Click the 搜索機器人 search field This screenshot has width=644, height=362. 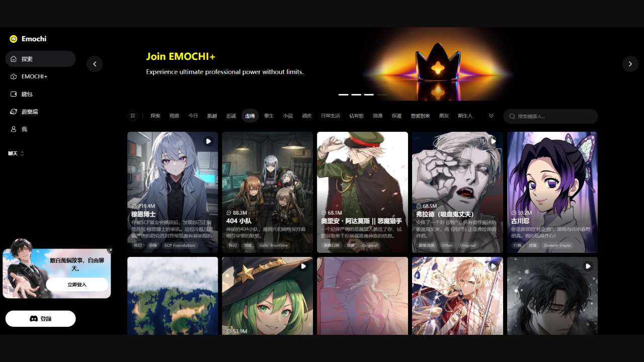coord(553,116)
